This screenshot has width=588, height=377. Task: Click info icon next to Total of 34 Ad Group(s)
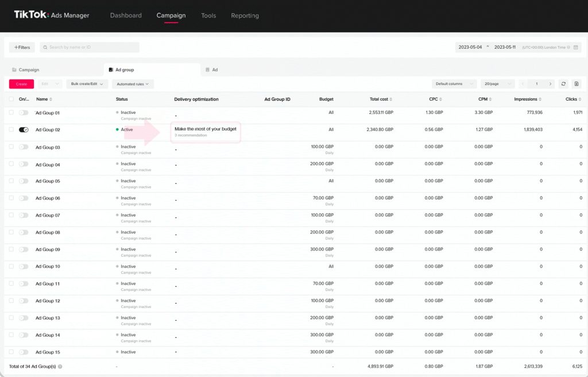pos(60,367)
